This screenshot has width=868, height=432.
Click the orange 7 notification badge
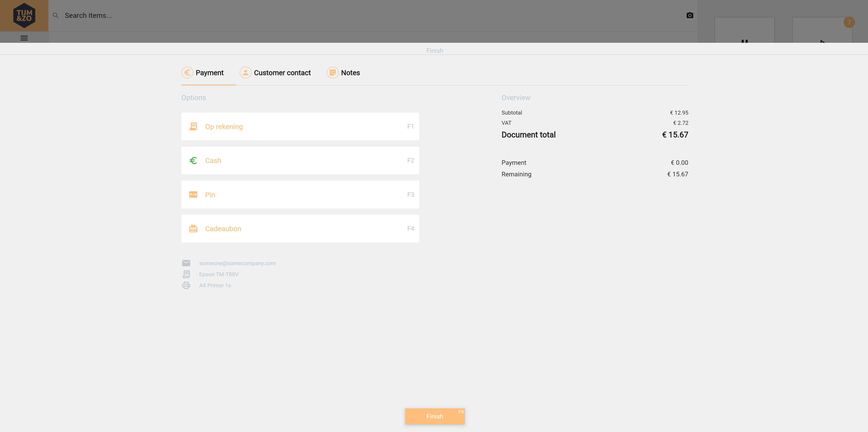tap(849, 22)
